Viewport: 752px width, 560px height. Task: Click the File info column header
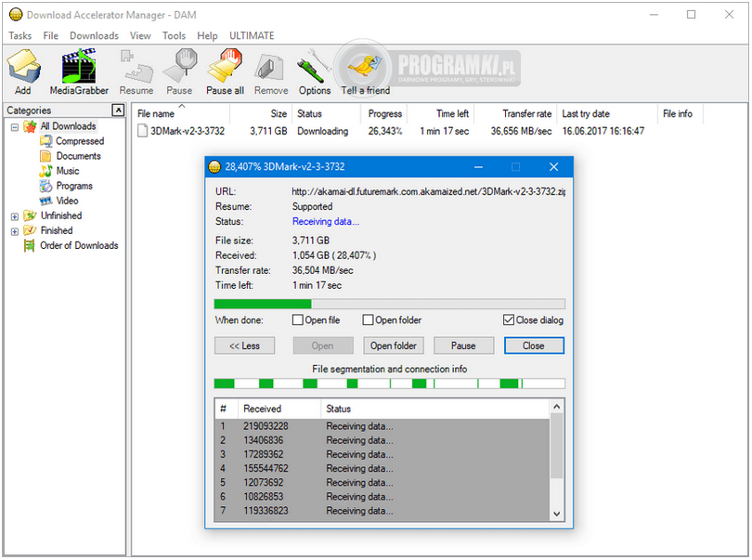click(681, 113)
